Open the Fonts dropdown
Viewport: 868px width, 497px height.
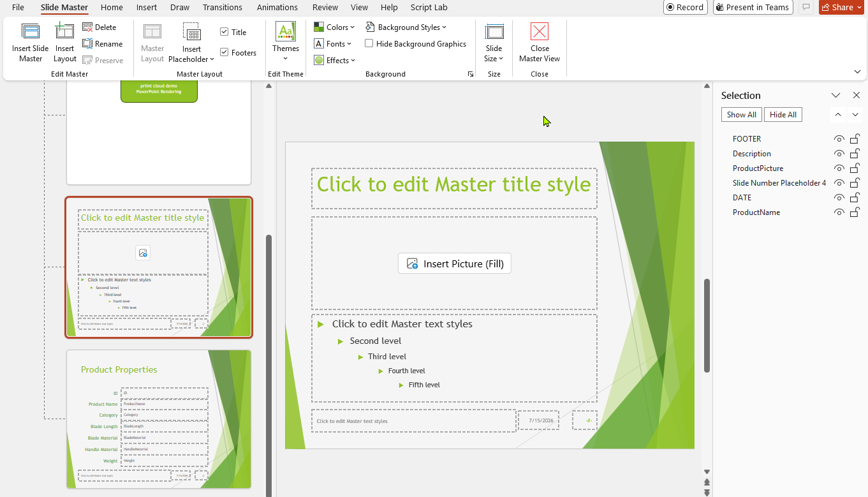pyautogui.click(x=333, y=44)
